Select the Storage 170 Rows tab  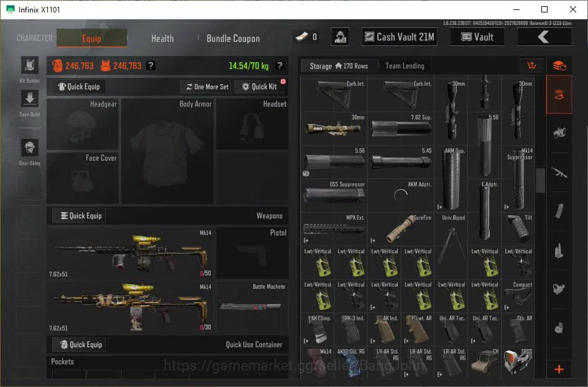339,66
